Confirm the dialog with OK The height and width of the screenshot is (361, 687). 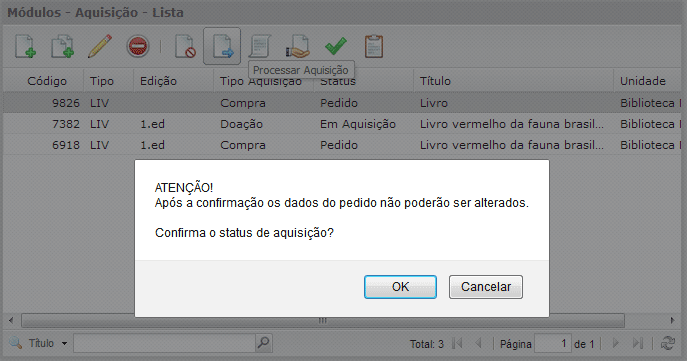400,287
